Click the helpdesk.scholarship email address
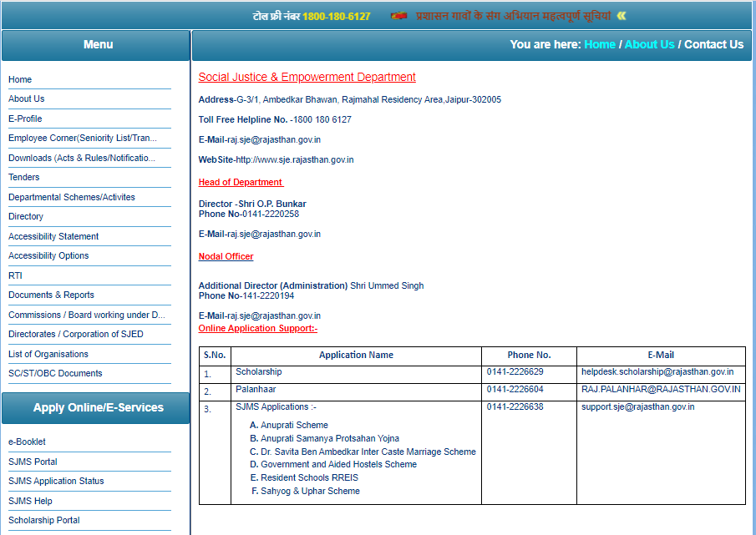 (x=657, y=371)
